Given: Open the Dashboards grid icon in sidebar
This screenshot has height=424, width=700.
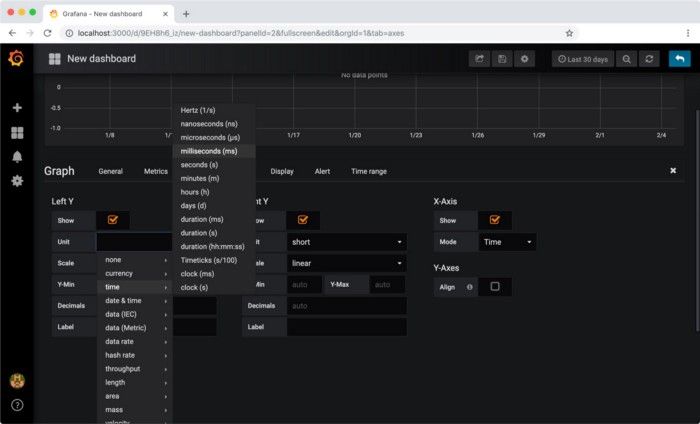Looking at the screenshot, I should (x=17, y=133).
